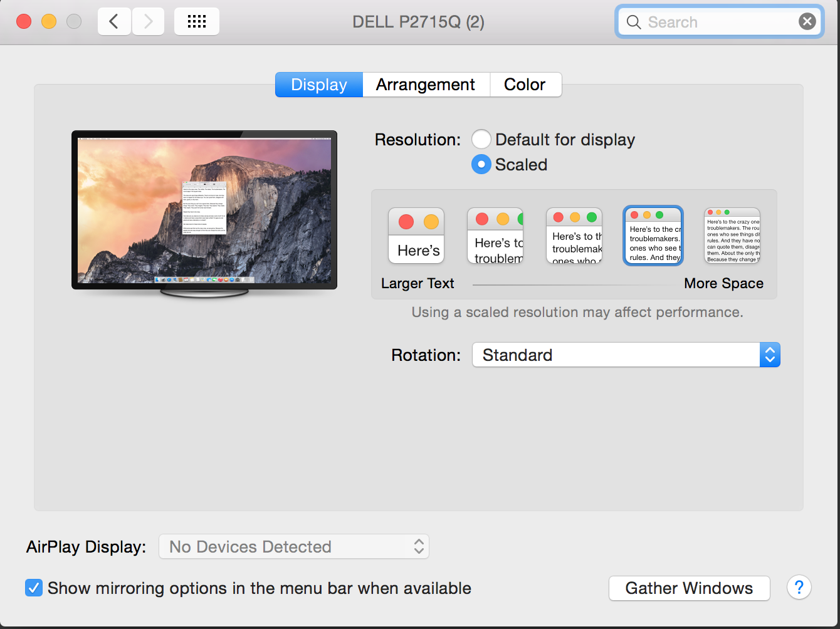Screen dimensions: 840x629
Task: Choose the second scaling option thumbnail
Action: click(495, 236)
